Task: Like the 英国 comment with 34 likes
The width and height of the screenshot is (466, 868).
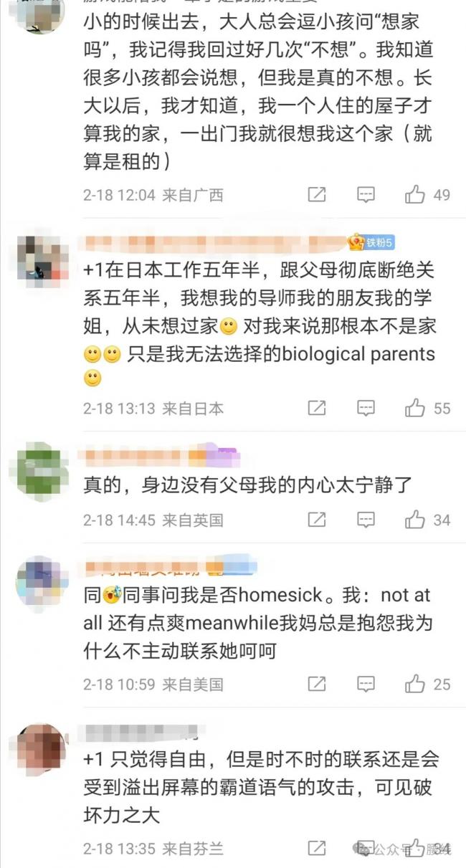Action: (x=415, y=519)
